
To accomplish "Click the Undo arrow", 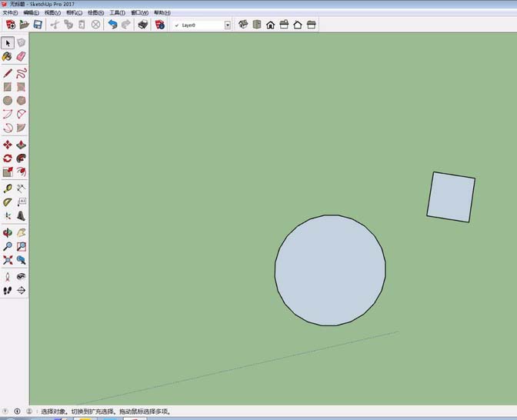I will [x=113, y=25].
